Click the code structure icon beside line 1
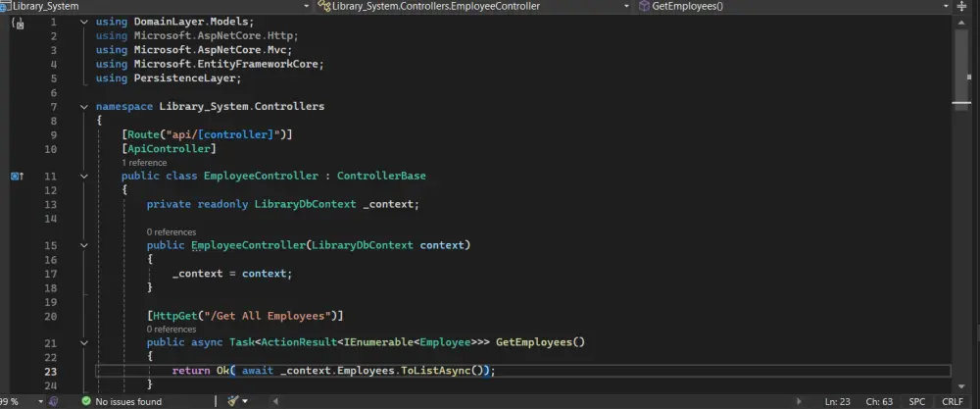The image size is (980, 409). 18,24
